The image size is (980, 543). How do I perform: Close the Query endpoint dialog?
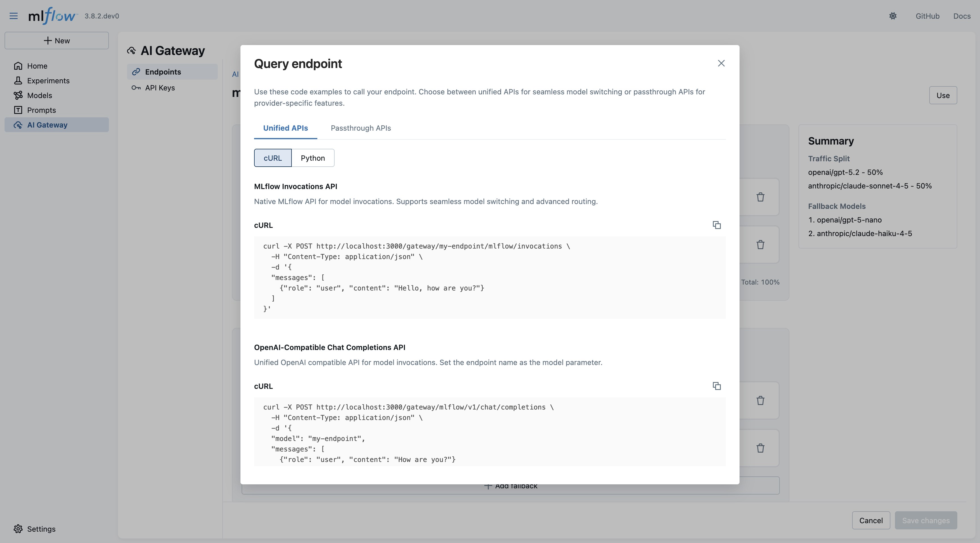[721, 63]
